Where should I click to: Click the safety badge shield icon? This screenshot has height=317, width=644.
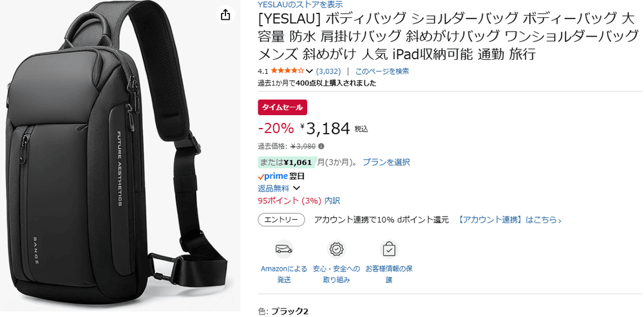point(336,249)
